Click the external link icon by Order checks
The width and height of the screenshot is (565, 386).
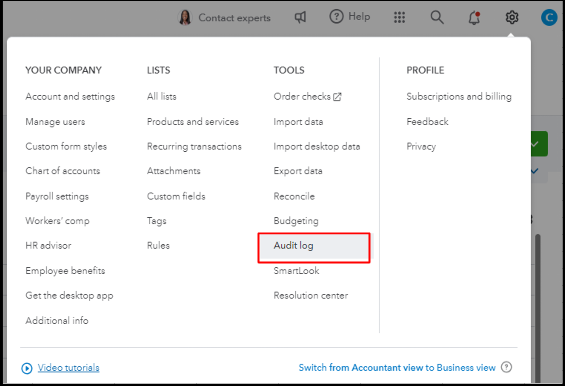pos(337,97)
